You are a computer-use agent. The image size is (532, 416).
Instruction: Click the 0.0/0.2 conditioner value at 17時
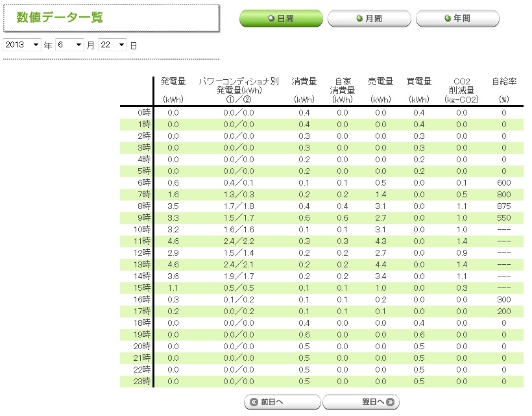click(x=239, y=311)
